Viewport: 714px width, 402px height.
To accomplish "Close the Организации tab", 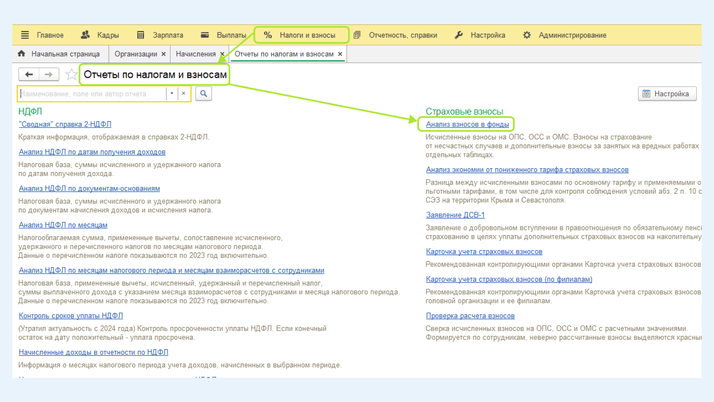I will (x=163, y=54).
